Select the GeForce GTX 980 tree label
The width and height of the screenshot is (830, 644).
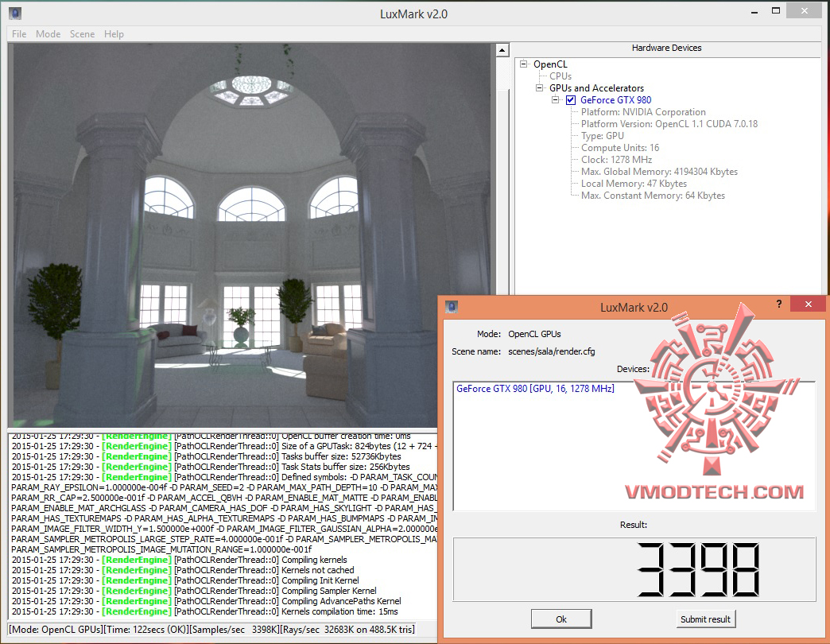coord(615,100)
